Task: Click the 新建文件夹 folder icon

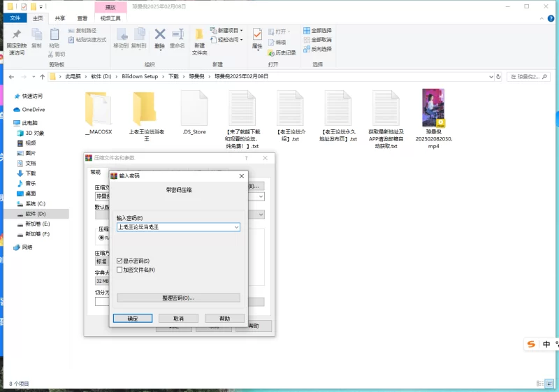Action: (199, 35)
